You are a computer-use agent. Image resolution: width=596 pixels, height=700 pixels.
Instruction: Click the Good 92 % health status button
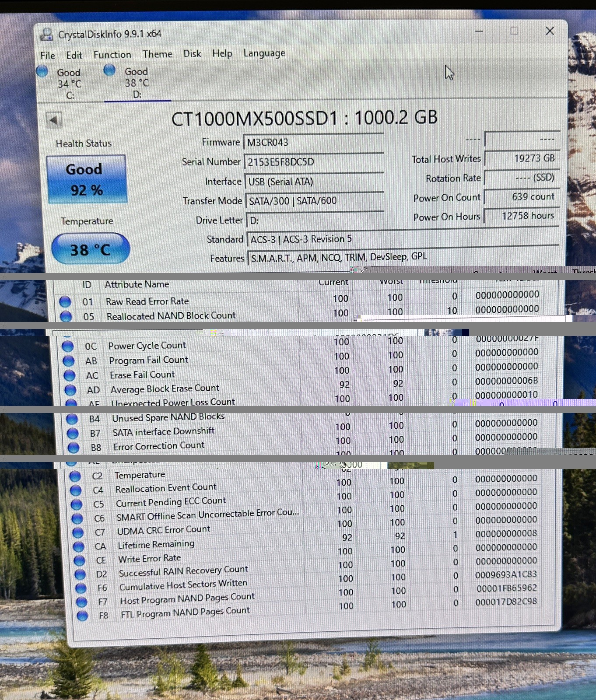(x=86, y=179)
